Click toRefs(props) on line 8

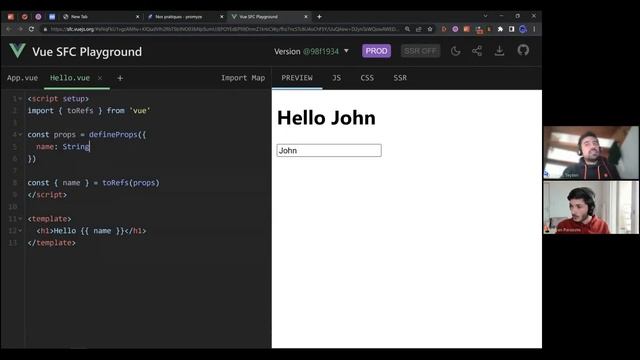(x=131, y=183)
